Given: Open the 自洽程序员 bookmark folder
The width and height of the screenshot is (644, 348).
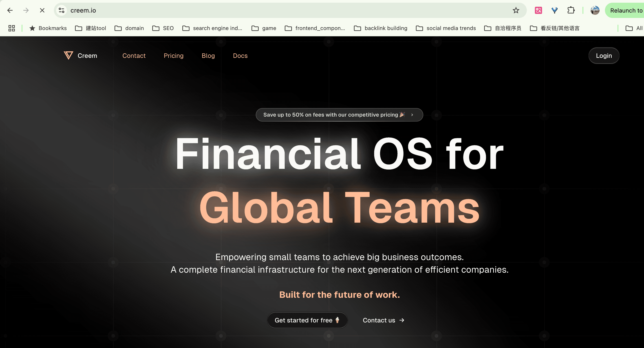Looking at the screenshot, I should 503,28.
